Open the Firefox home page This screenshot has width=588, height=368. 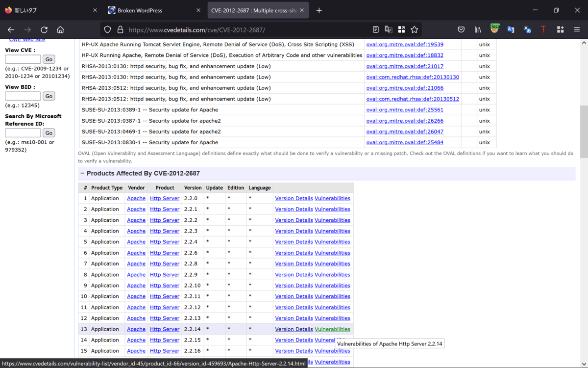tap(60, 29)
